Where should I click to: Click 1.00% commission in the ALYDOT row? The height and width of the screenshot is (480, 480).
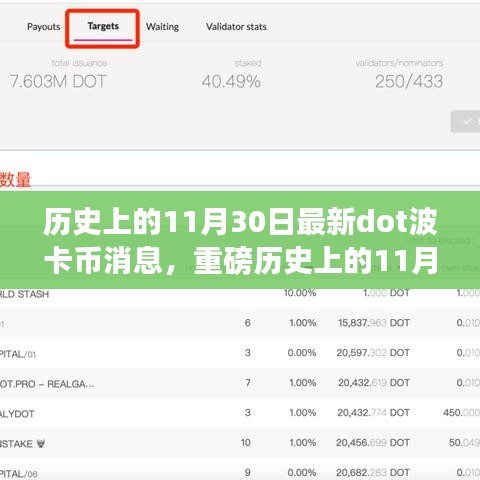tap(303, 413)
